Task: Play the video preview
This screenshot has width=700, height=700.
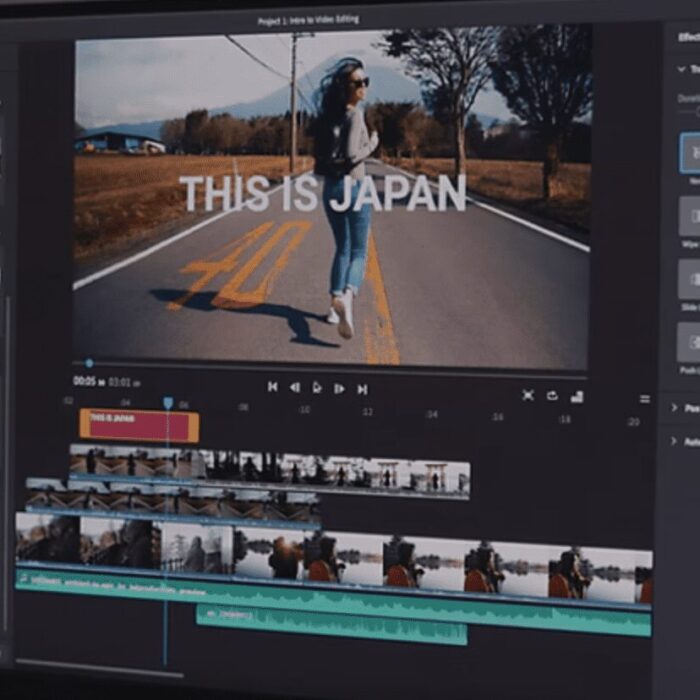Action: coord(317,388)
